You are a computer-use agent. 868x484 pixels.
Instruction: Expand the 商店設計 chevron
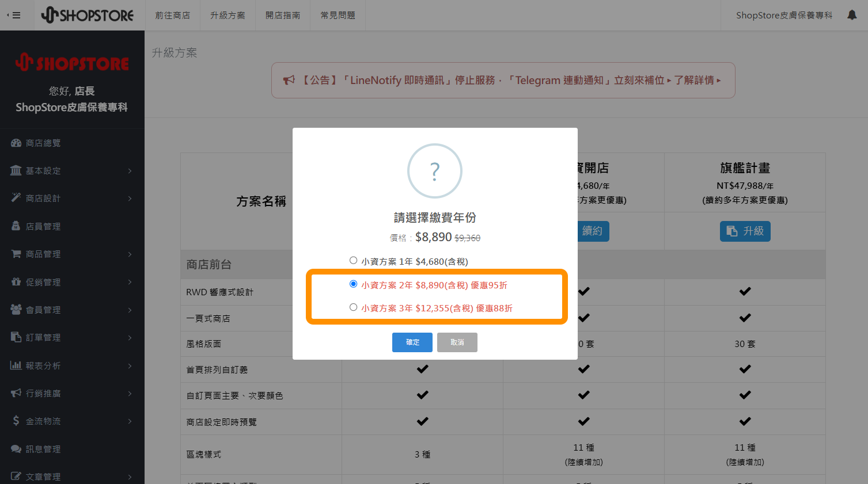[130, 199]
